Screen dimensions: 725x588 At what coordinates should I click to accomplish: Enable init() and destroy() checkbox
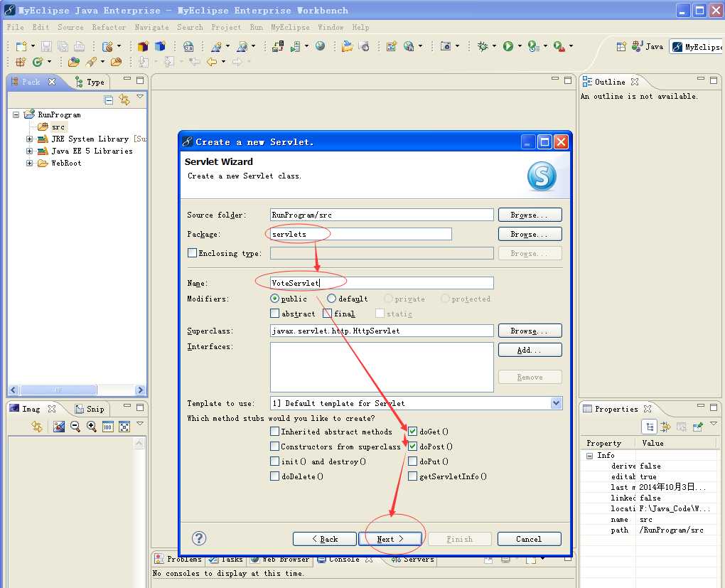274,461
